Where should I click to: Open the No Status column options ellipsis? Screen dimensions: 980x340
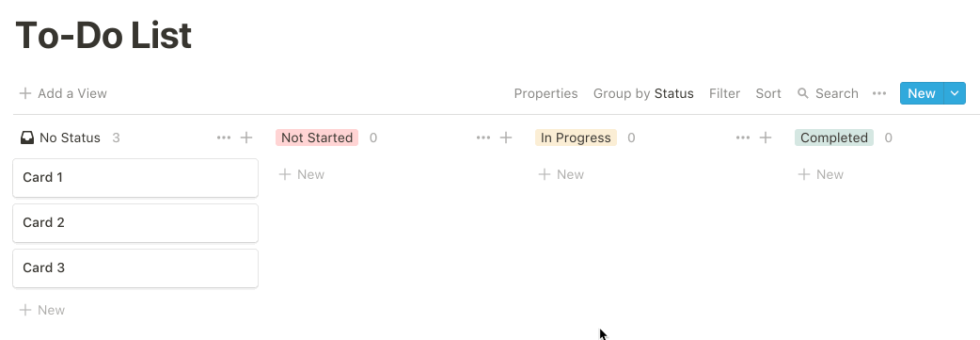click(x=224, y=138)
